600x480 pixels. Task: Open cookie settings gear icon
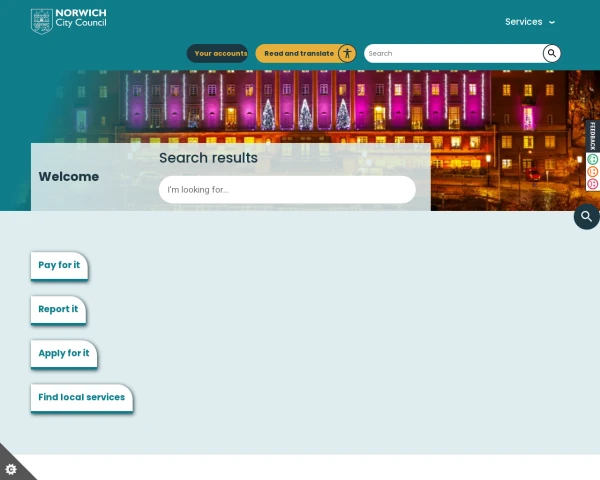[11, 469]
